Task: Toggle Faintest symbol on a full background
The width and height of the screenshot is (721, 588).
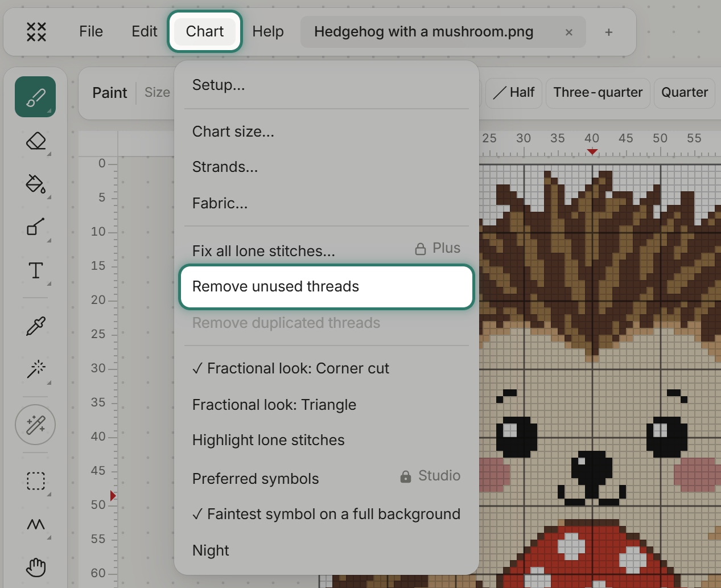Action: coord(327,514)
